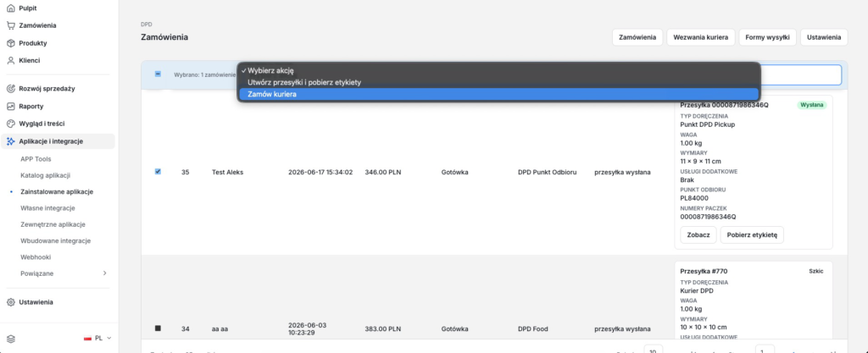Click the Aplikacje i integracje icon
The image size is (868, 353).
point(10,141)
